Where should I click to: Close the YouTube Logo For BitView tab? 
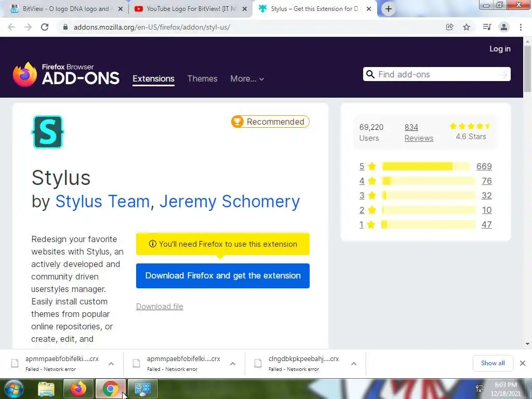tap(245, 9)
